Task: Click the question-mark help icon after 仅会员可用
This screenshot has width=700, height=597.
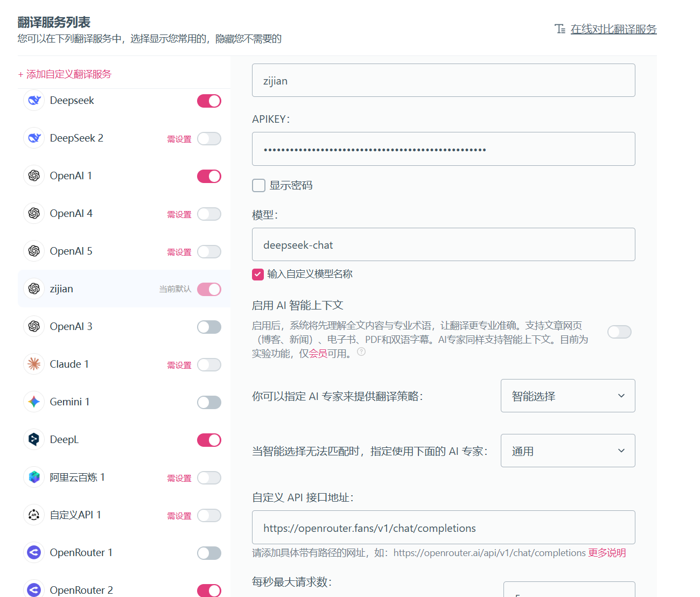Action: [361, 352]
